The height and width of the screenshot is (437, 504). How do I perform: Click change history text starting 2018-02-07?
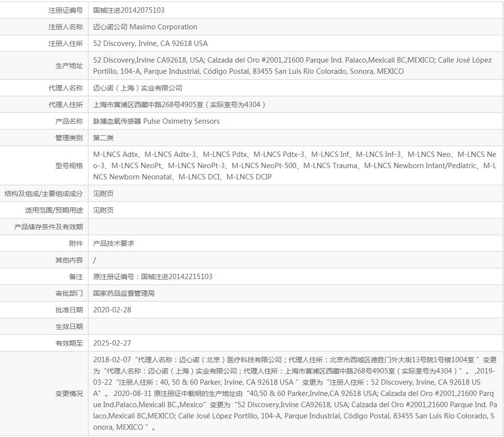click(x=295, y=393)
